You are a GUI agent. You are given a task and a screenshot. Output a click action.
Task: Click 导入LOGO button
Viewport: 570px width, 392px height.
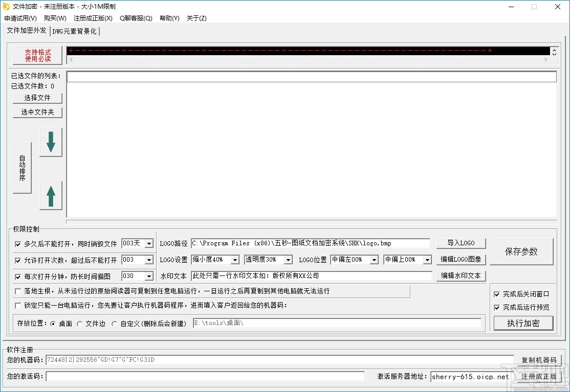pos(461,243)
